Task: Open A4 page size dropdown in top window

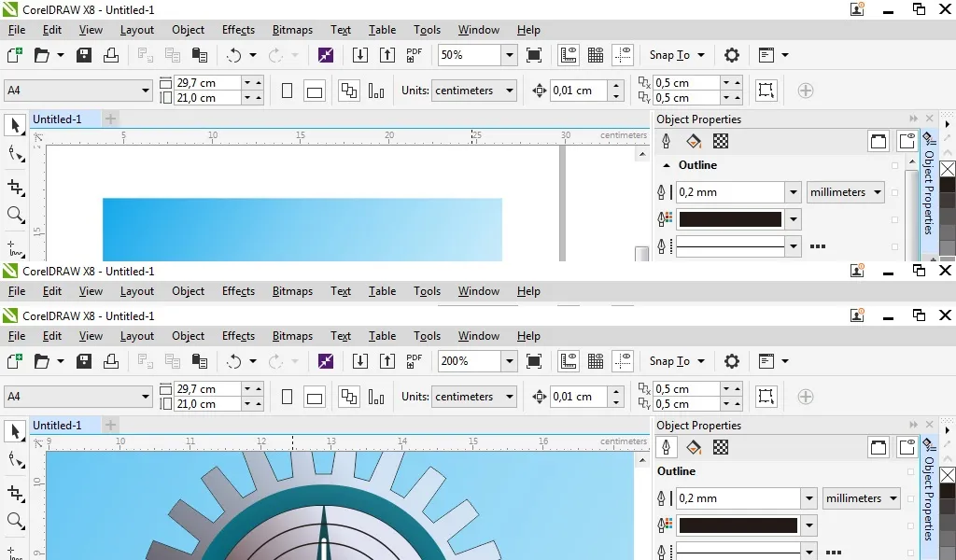Action: pyautogui.click(x=145, y=91)
